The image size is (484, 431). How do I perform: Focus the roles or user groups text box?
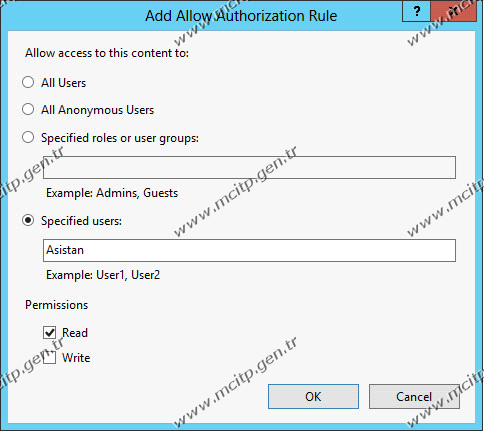coord(249,167)
